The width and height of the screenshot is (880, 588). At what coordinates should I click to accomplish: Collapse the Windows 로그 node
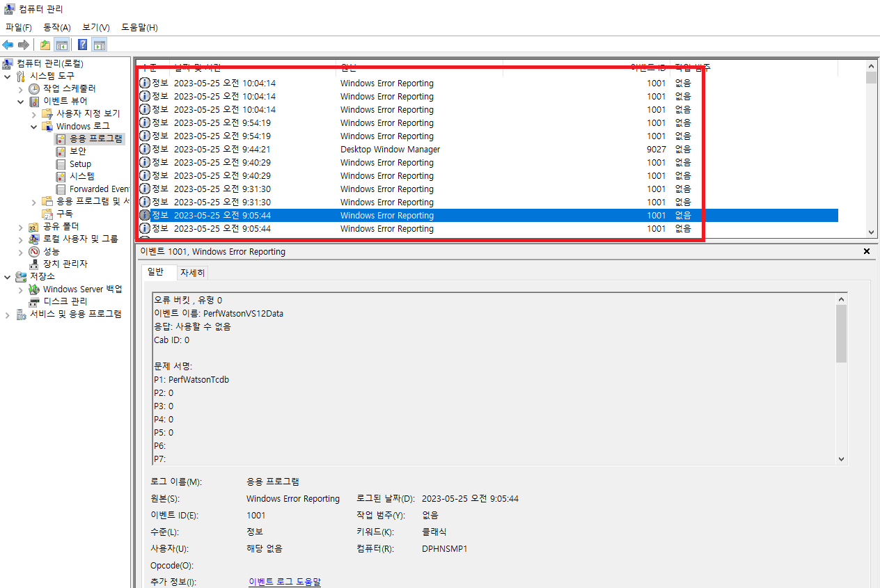(x=34, y=126)
